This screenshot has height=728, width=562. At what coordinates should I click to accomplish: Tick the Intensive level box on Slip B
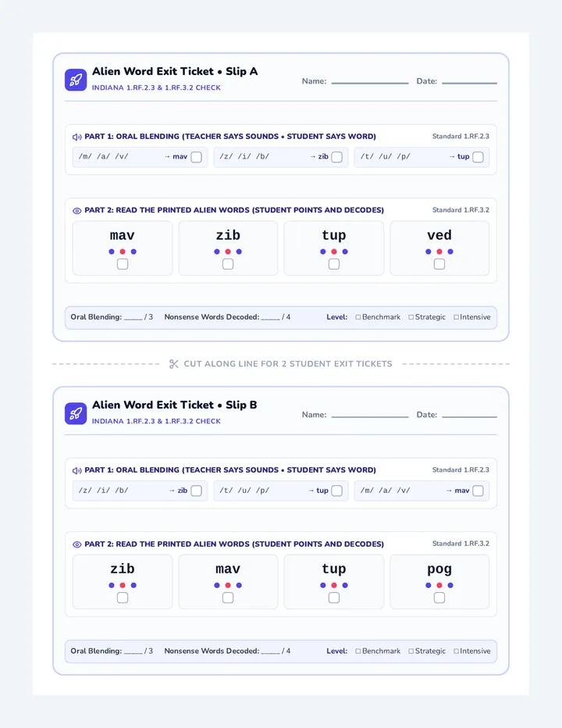[456, 651]
